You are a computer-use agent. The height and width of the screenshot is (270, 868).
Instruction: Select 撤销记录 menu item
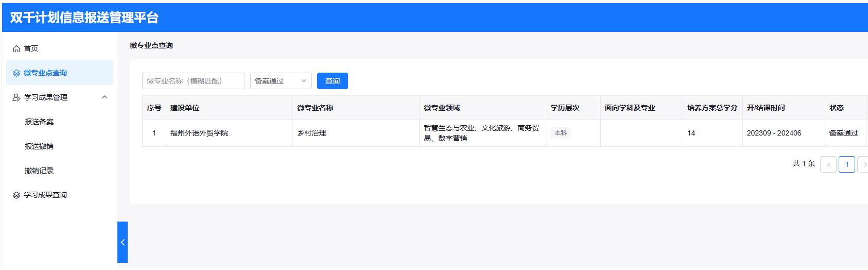click(39, 171)
